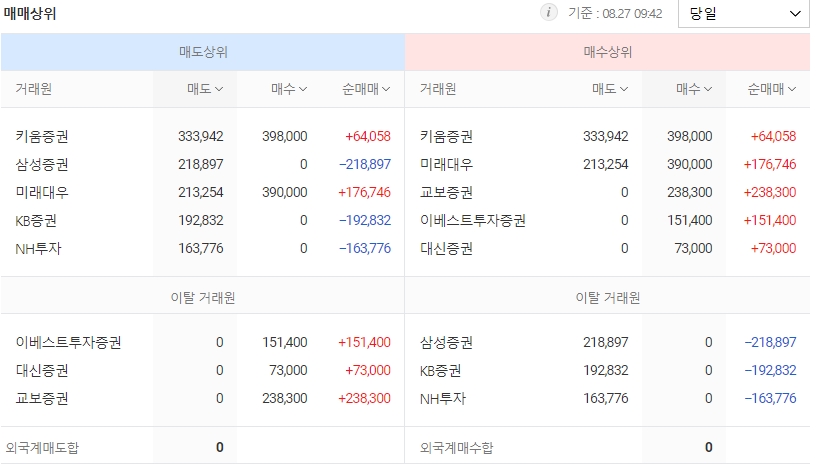Image resolution: width=816 pixels, height=470 pixels.
Task: Select the 매도상위 header tab
Action: 203,52
